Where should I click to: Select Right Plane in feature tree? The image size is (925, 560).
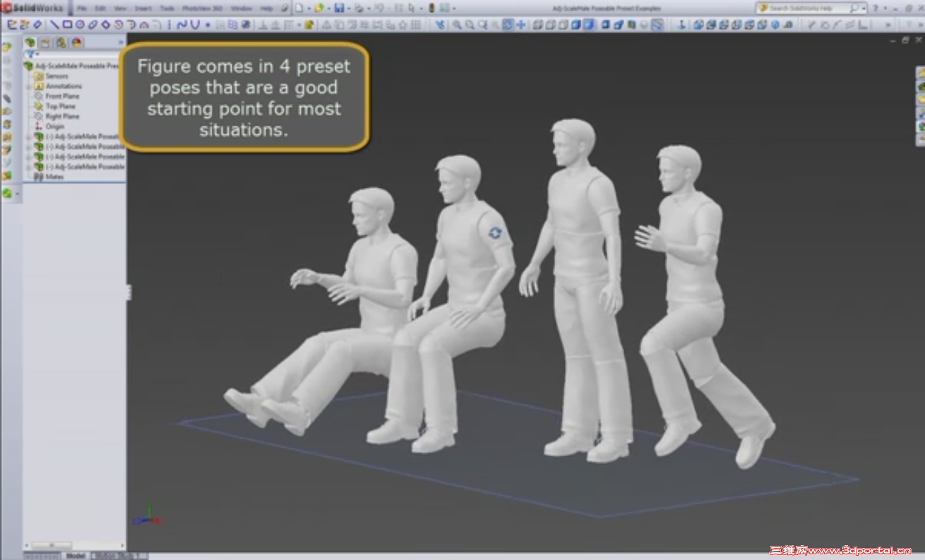(x=63, y=117)
